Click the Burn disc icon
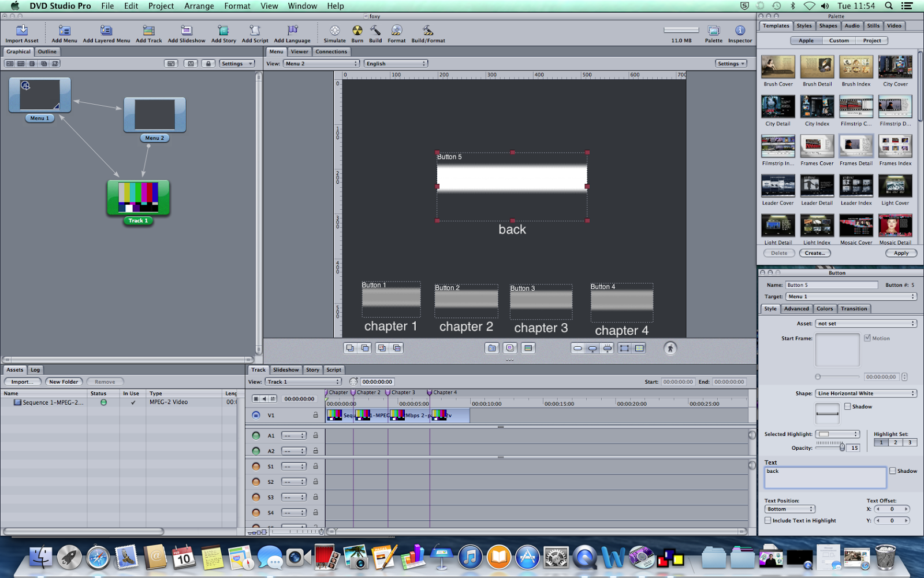 coord(357,30)
